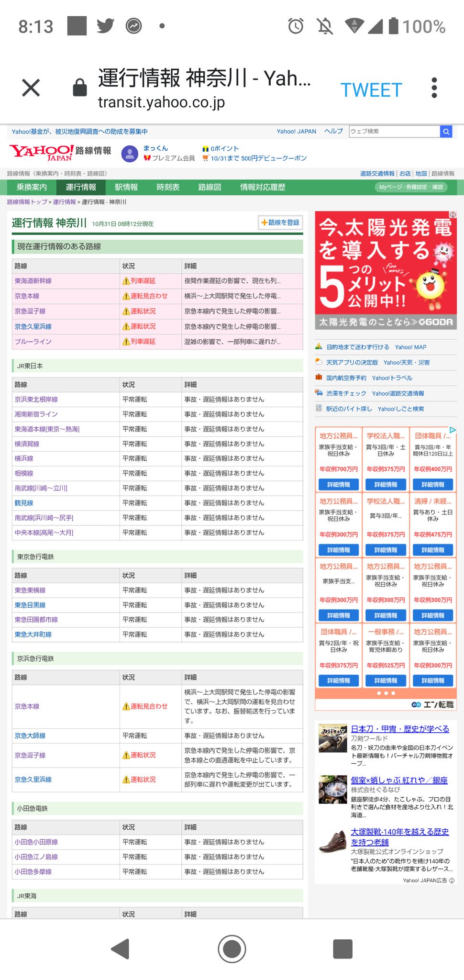Tap the Android recents square button
Viewport: 464px width, 980px height.
coord(343,949)
